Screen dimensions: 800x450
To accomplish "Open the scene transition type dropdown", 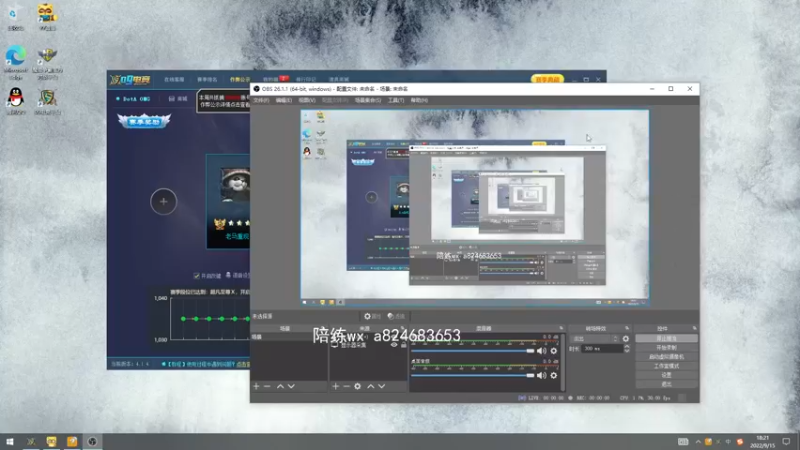I will 595,339.
